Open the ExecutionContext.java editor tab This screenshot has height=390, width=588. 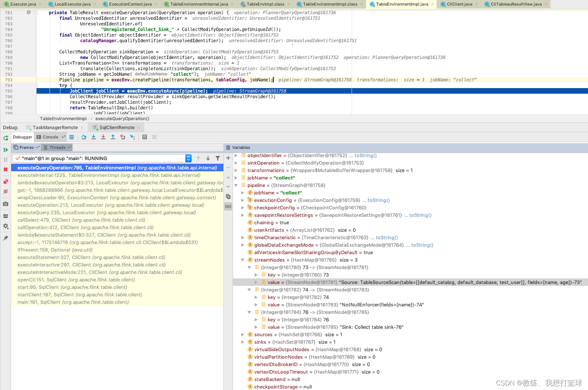(130, 4)
